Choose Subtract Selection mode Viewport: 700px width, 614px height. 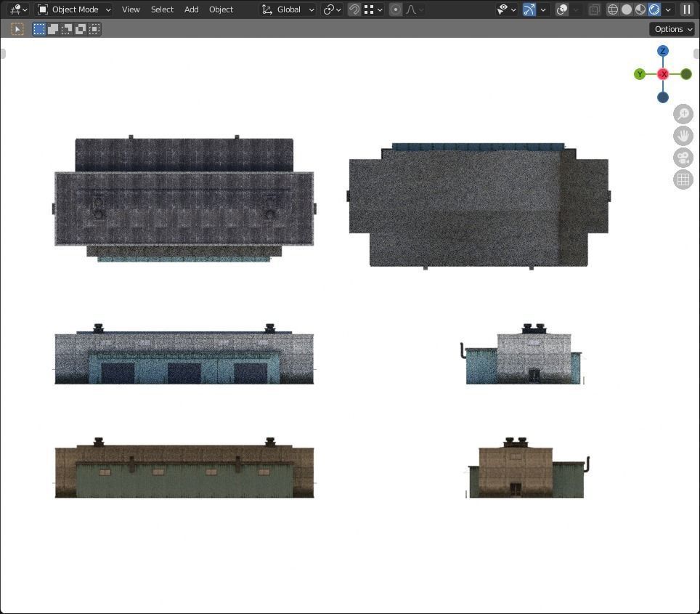[x=67, y=30]
